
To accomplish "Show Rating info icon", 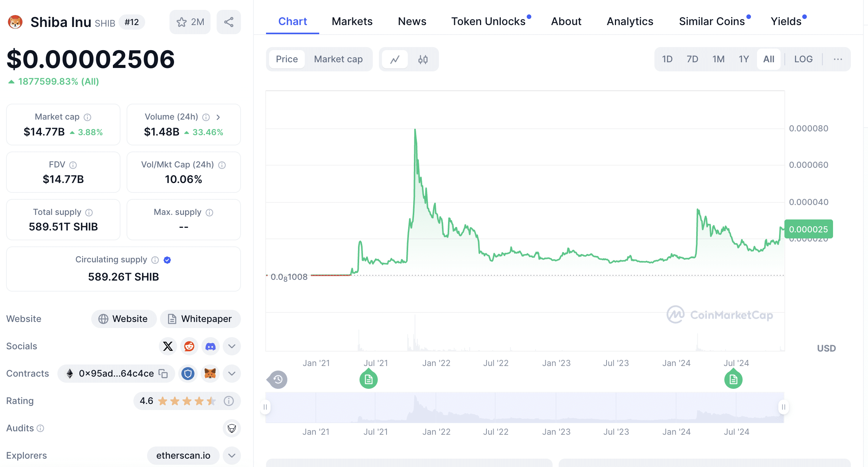I will pyautogui.click(x=229, y=401).
